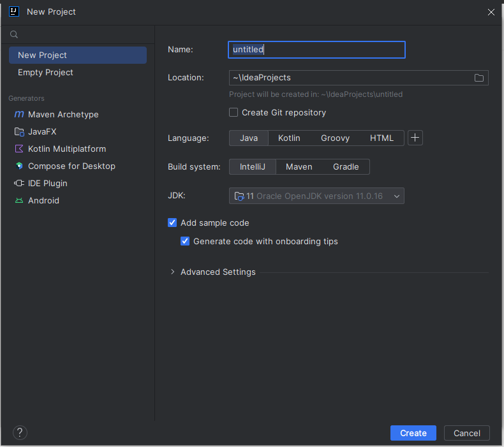Click the Maven Archetype 'm' icon
Viewport: 504px width, 447px height.
(19, 114)
